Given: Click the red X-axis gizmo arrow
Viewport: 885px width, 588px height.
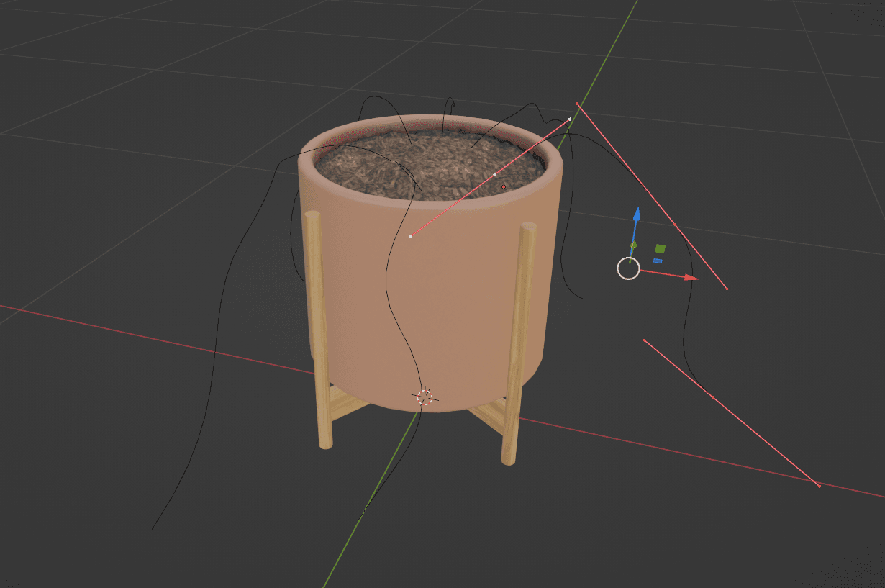Looking at the screenshot, I should pos(689,277).
